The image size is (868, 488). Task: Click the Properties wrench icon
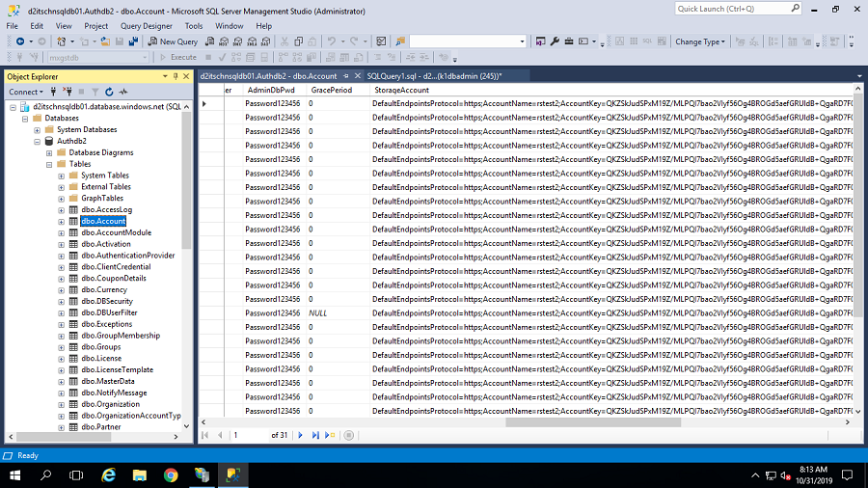point(555,41)
